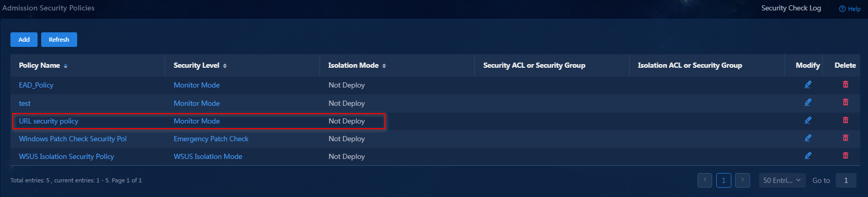Screen dimensions: 868x197
Task: Click the Go to page number field
Action: point(846,180)
